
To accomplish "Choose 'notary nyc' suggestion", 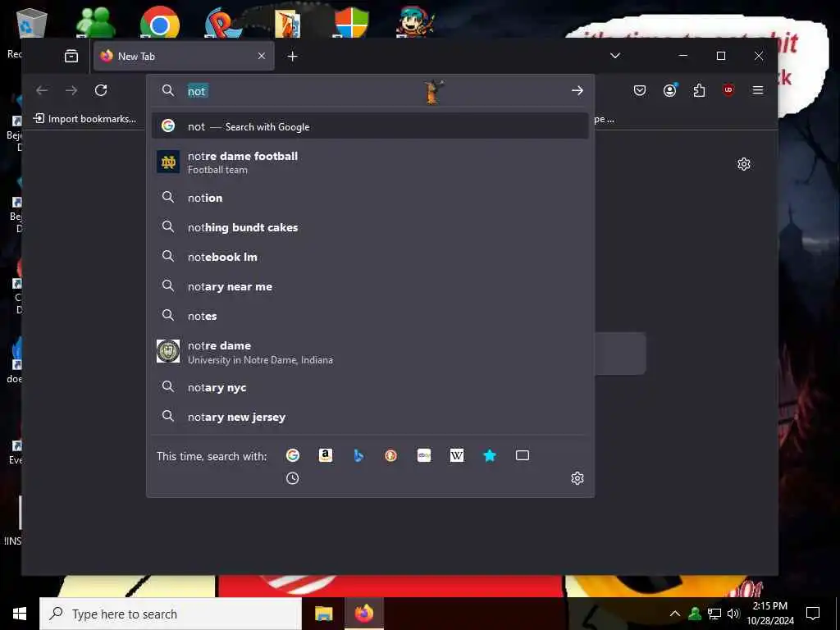I will 370,387.
